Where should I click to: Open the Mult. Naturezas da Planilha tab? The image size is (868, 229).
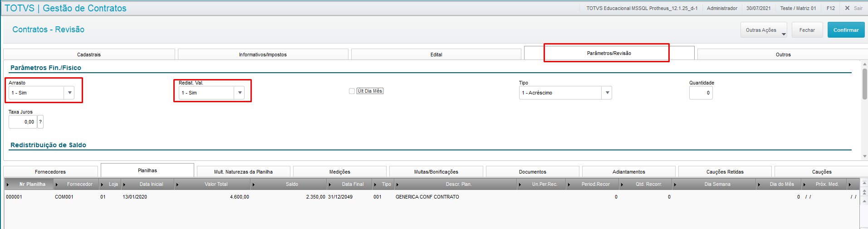(x=243, y=172)
